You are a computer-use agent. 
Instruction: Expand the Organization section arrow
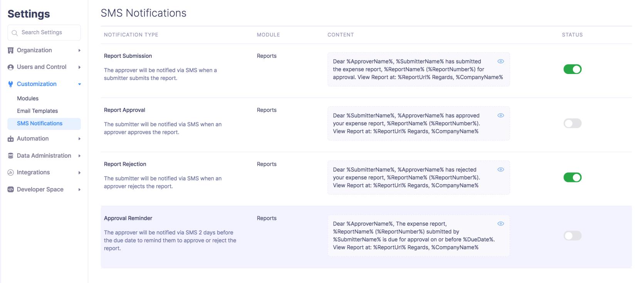79,51
